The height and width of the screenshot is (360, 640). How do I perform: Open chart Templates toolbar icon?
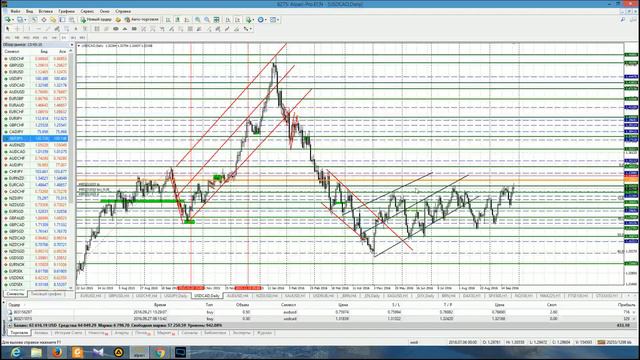pyautogui.click(x=273, y=20)
